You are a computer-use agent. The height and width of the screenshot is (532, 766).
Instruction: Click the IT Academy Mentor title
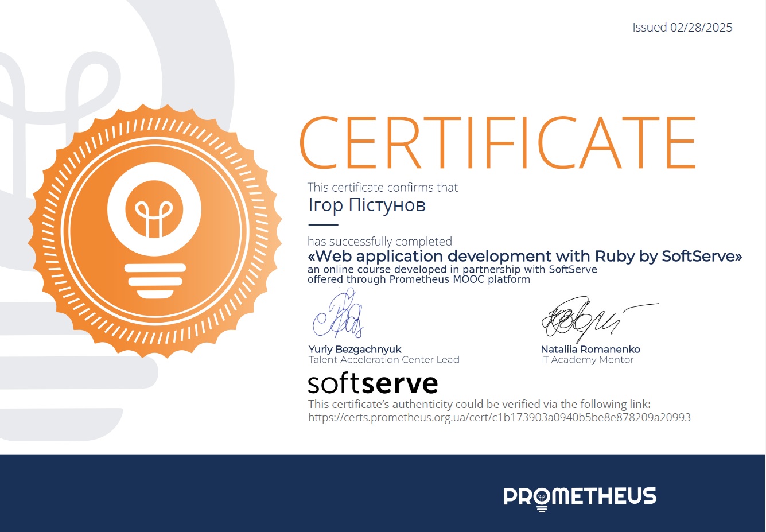[587, 360]
